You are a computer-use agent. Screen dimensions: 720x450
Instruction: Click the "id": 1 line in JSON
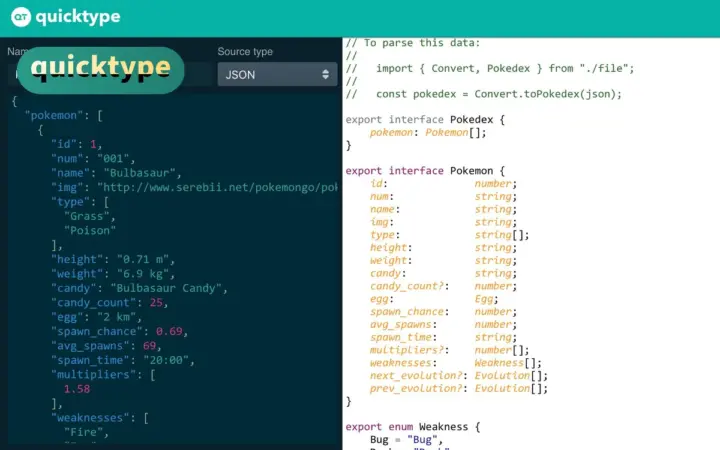76,144
